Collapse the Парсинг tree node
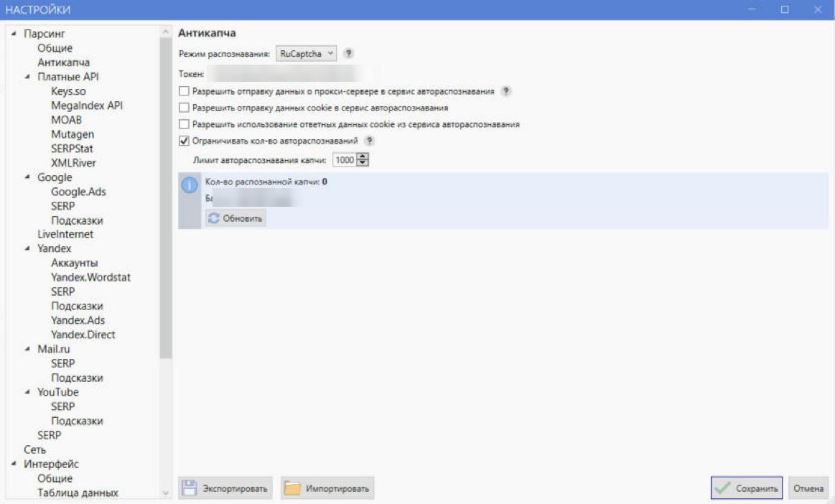Viewport: 835px width, 504px height. (x=14, y=34)
